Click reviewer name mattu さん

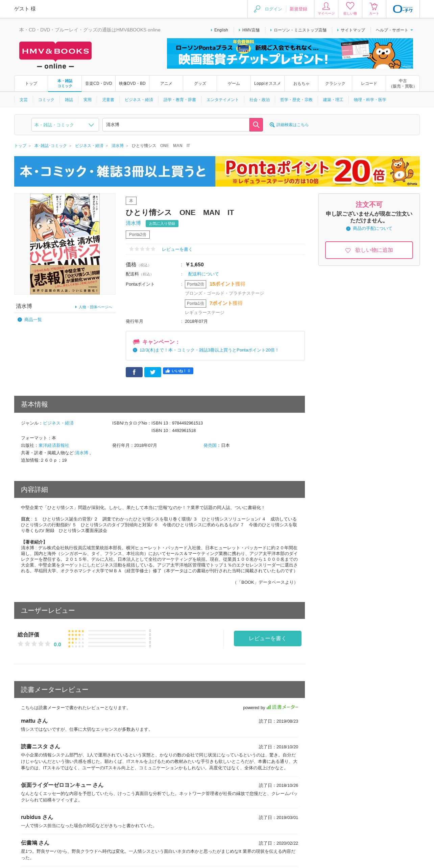[x=34, y=721]
